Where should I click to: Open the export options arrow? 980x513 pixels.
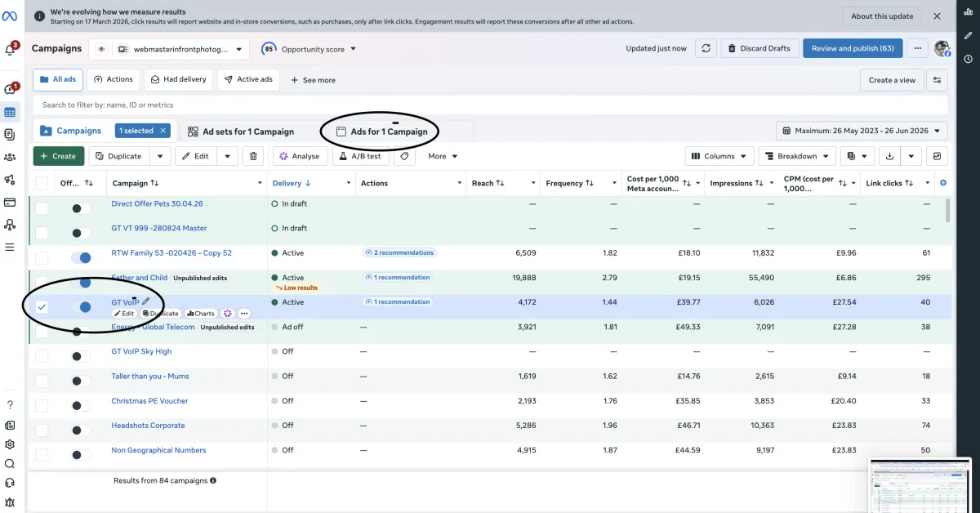[911, 156]
